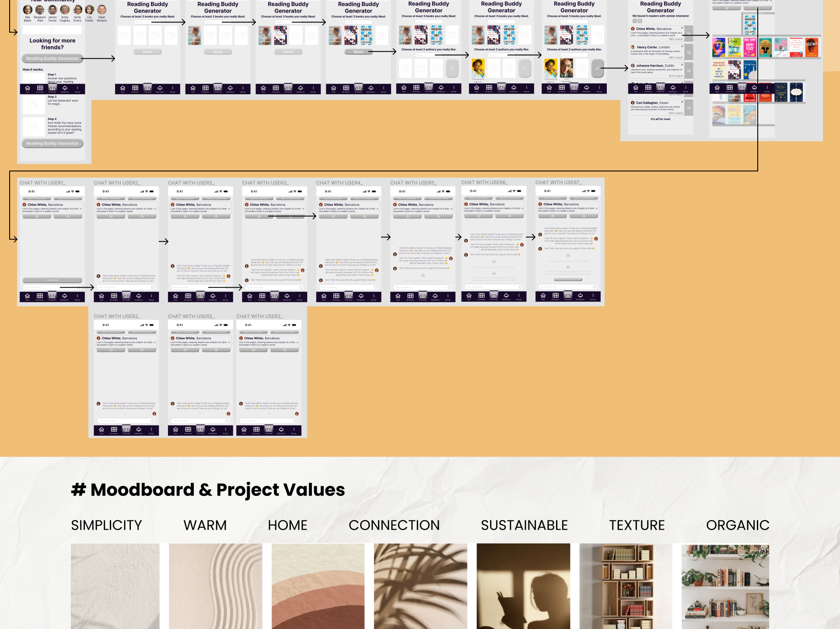Image resolution: width=840 pixels, height=629 pixels.
Task: Tap home icon on 'Looking for more friends?' screen
Action: pyautogui.click(x=28, y=88)
